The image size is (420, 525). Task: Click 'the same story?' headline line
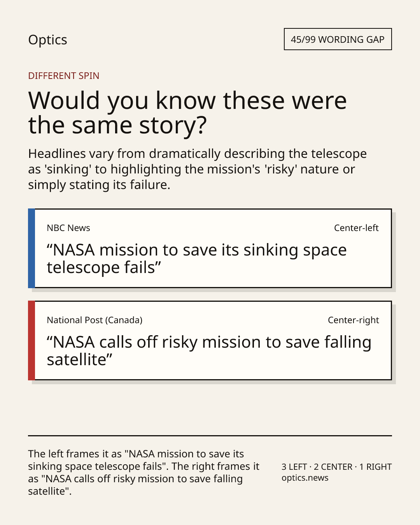(117, 125)
